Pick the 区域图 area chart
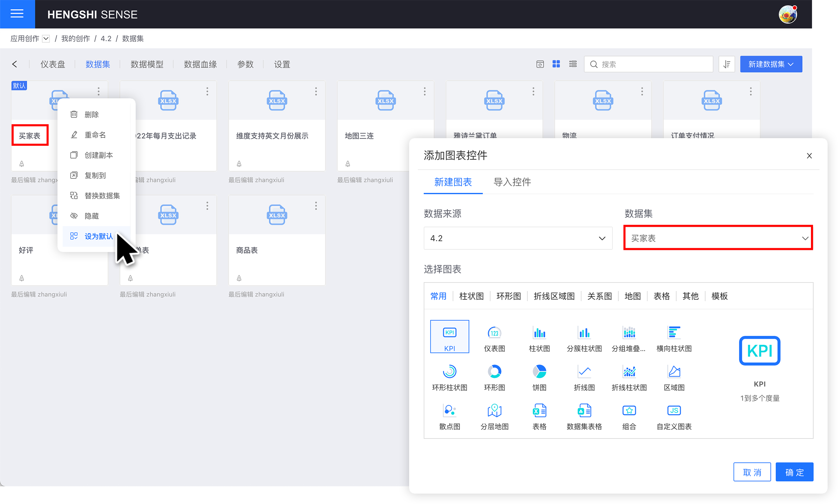The image size is (838, 504). click(x=674, y=378)
